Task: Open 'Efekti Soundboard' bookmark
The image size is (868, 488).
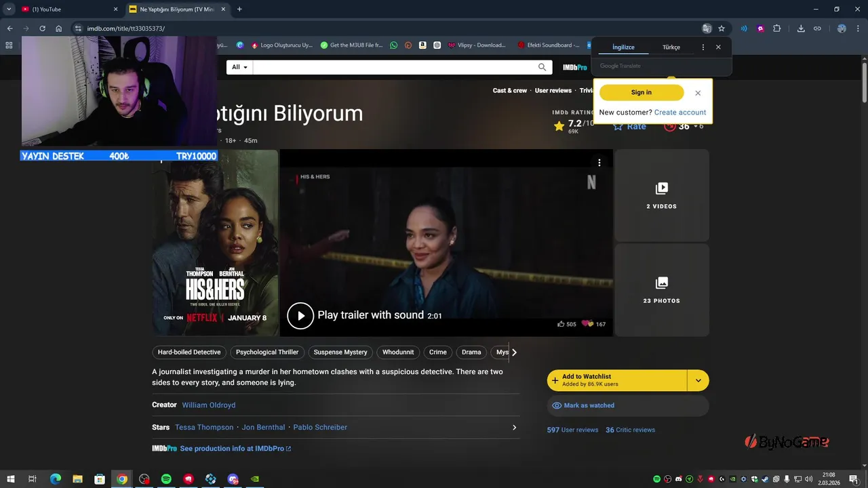Action: click(549, 45)
